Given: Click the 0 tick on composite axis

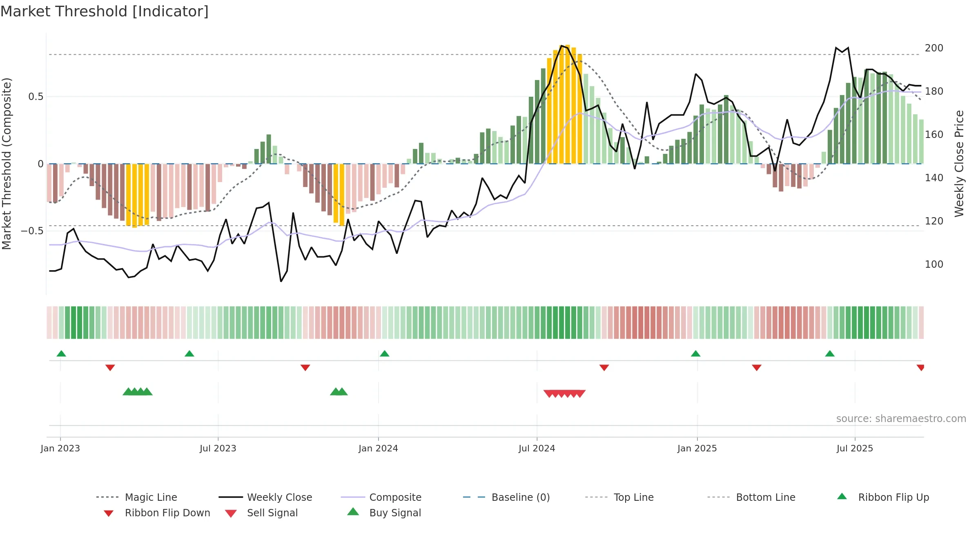Looking at the screenshot, I should click(x=40, y=164).
